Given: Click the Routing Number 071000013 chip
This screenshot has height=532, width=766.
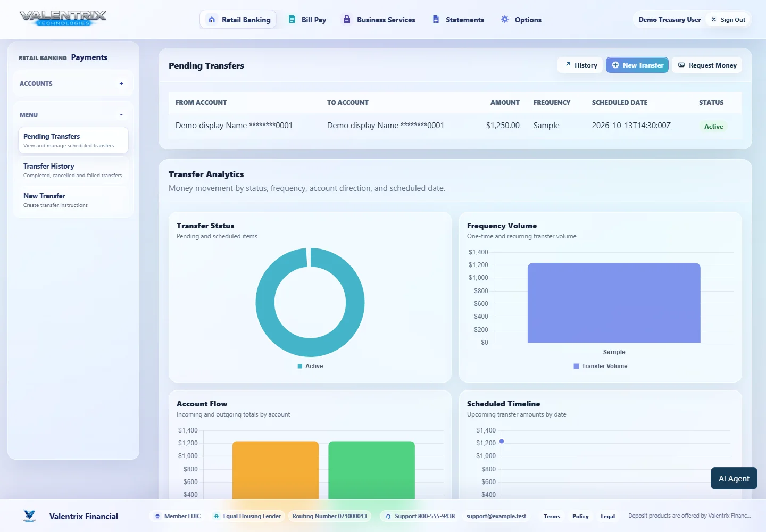Looking at the screenshot, I should (x=329, y=516).
